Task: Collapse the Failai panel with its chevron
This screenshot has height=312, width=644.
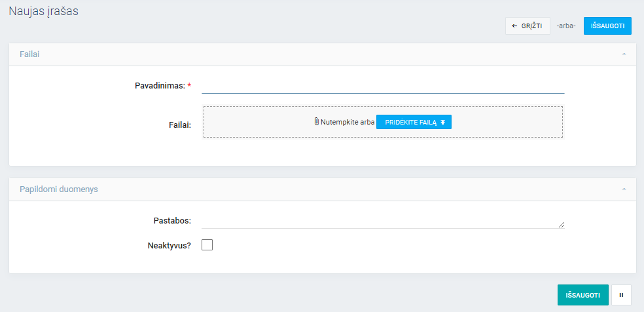Action: (623, 54)
